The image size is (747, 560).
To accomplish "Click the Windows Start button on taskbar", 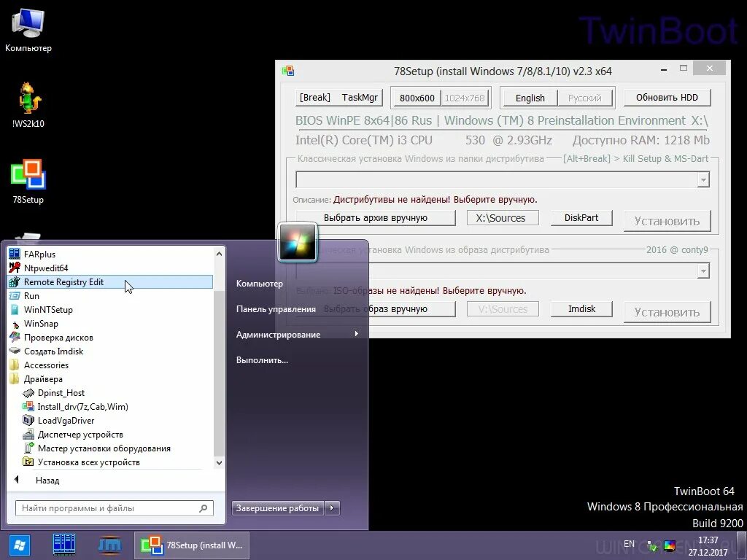I will (x=19, y=545).
